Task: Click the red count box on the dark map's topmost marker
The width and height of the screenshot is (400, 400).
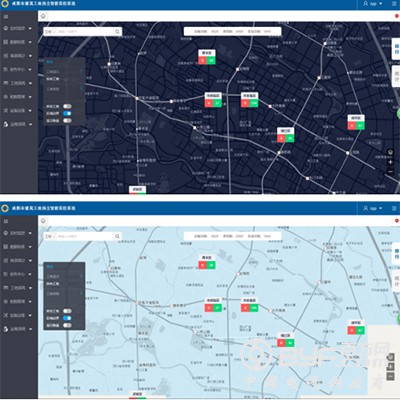Action: [x=202, y=60]
